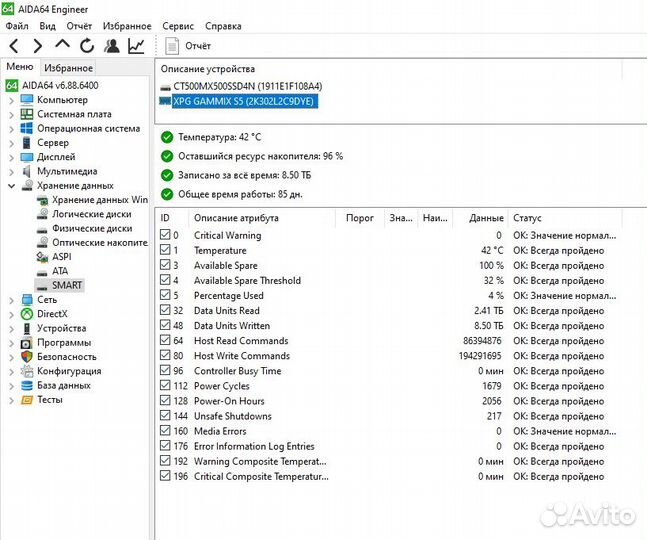Expand the Устройства tree node

[12, 329]
